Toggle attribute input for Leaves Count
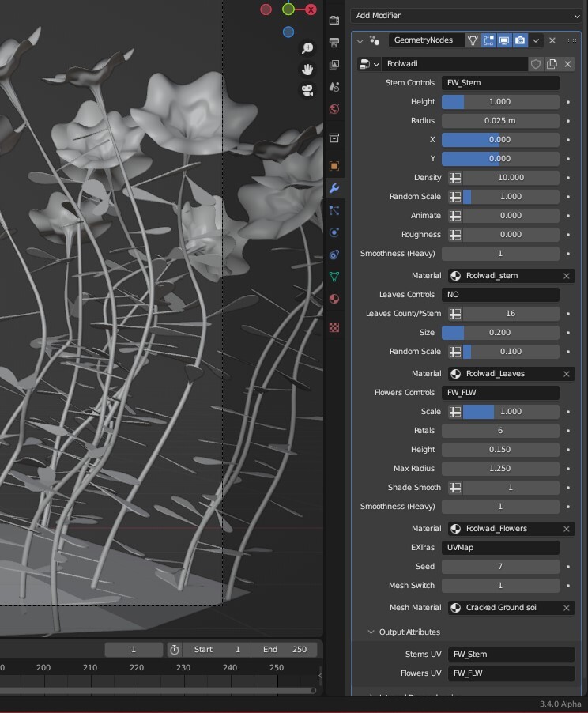Screen dimensions: 588x713 (x=455, y=314)
